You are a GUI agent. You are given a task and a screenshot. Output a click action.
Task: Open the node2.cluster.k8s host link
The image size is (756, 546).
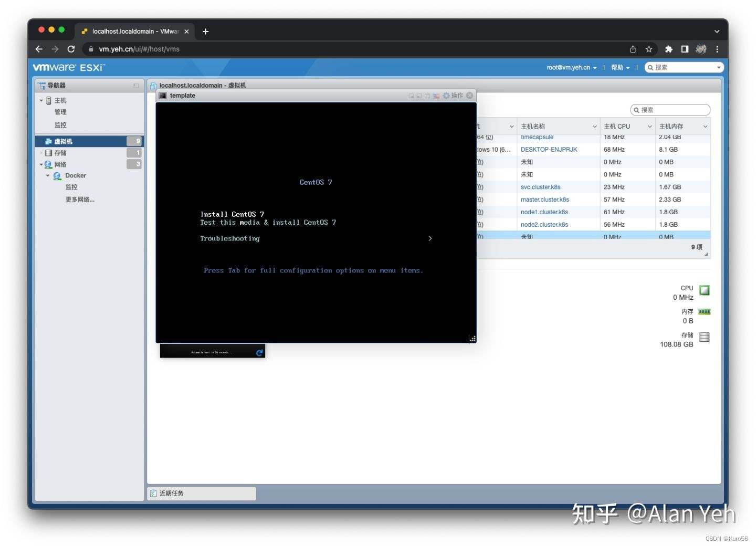pos(544,225)
